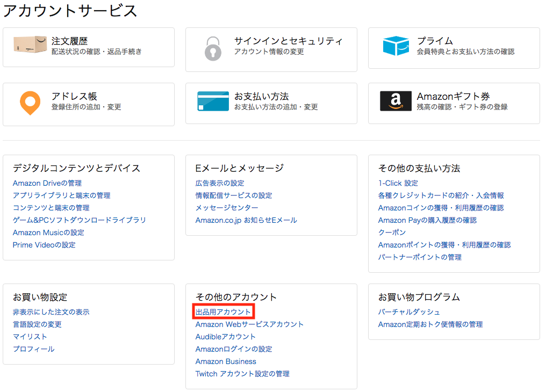Open アプリライブラリと端末の管理 link
This screenshot has width=546, height=392.
62,195
